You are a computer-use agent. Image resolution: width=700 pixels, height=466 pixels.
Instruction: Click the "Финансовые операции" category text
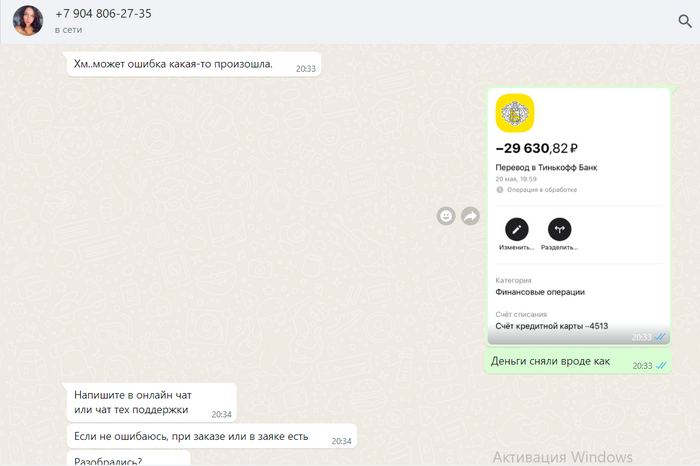click(540, 292)
